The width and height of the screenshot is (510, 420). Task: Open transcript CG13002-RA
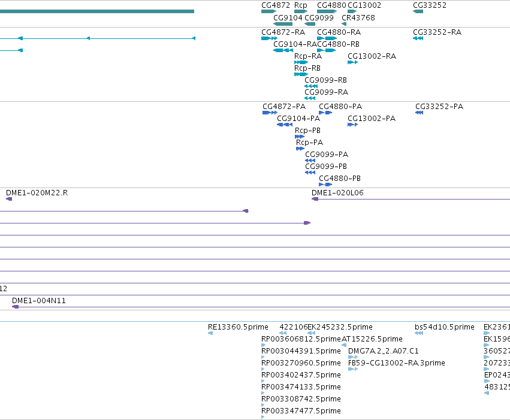[x=372, y=56]
